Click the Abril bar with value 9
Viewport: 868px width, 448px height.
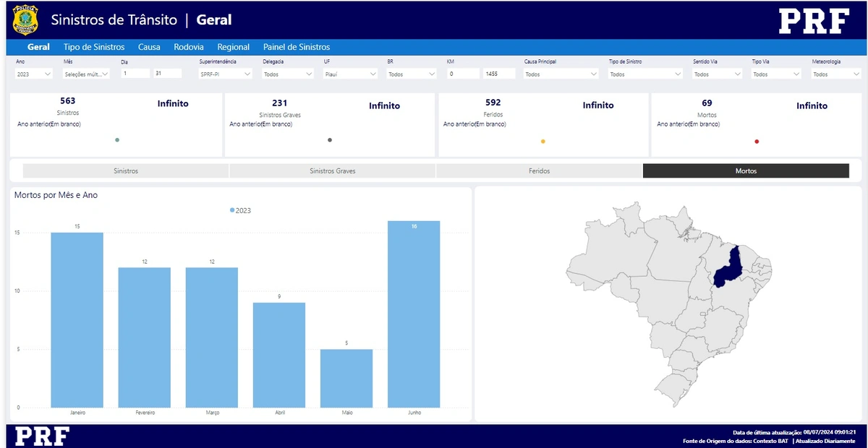tap(279, 355)
